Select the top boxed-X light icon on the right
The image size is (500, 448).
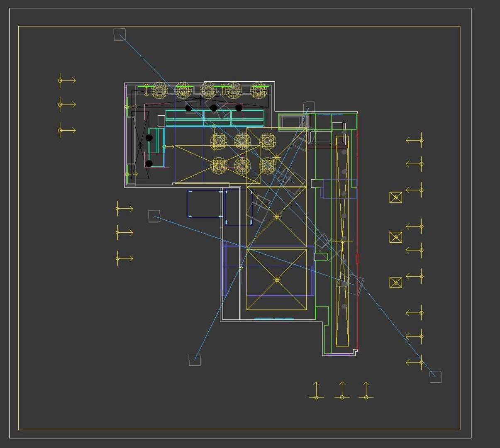click(396, 197)
